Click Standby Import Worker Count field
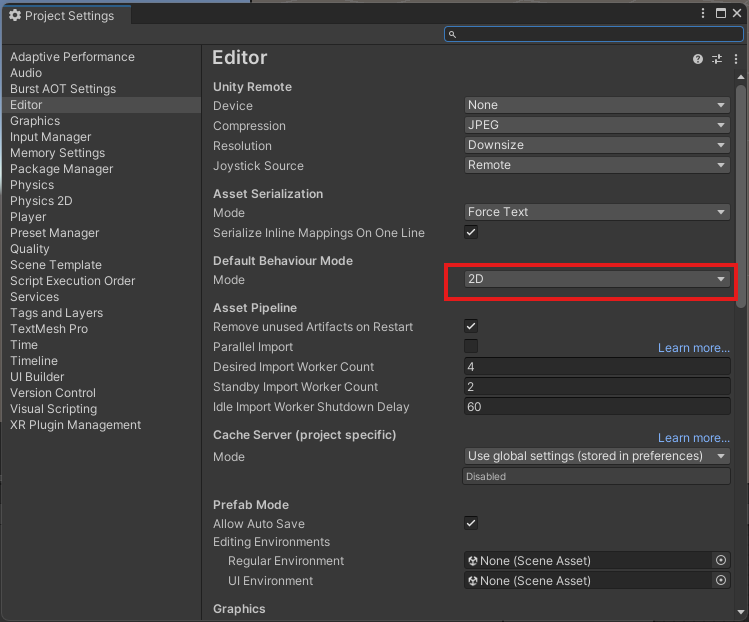The image size is (749, 622). 597,387
